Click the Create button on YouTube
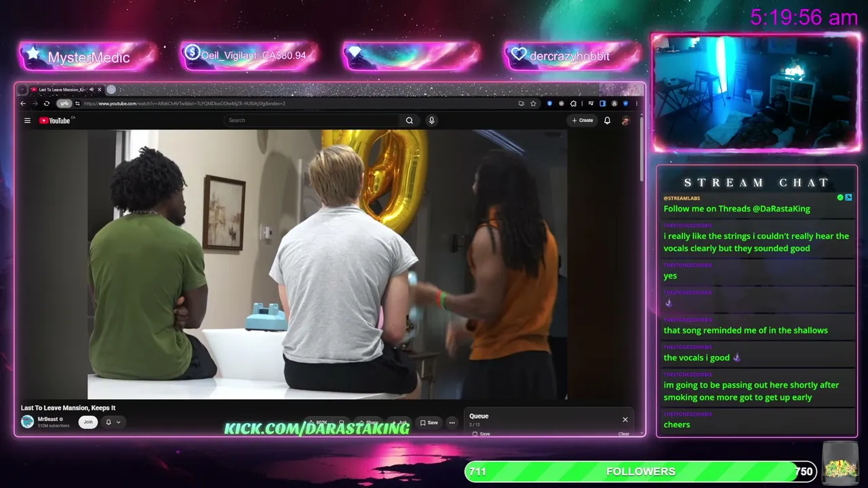This screenshot has width=868, height=488. click(x=583, y=121)
